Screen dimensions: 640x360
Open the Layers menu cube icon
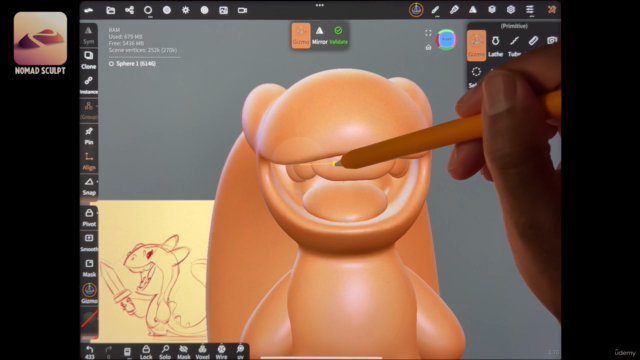(x=492, y=10)
